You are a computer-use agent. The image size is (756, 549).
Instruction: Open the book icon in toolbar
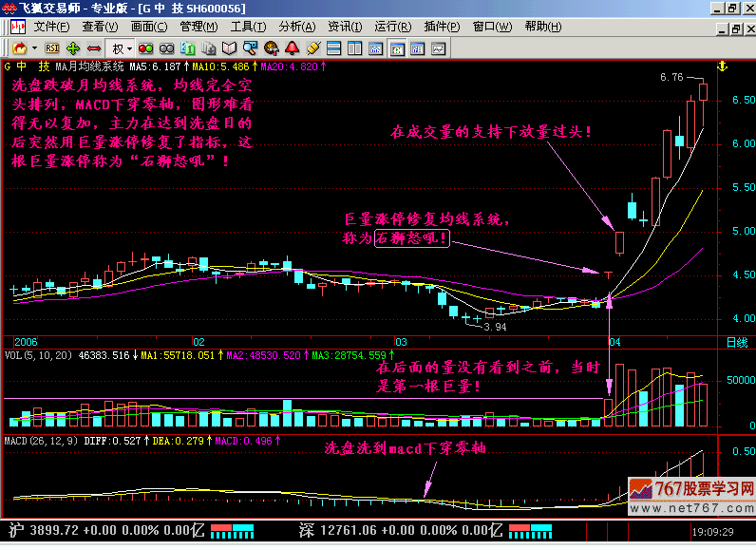tap(230, 47)
